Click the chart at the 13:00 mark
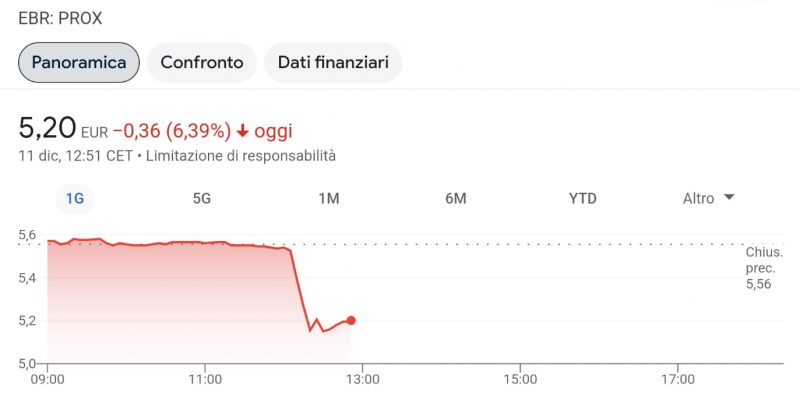Screen dimensions: 800x400 362,380
